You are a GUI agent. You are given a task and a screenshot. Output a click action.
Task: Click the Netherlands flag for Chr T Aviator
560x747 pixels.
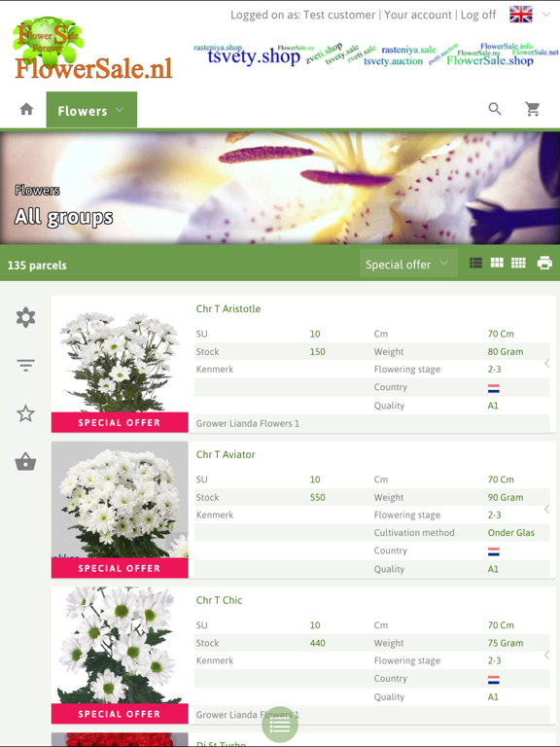tap(493, 551)
